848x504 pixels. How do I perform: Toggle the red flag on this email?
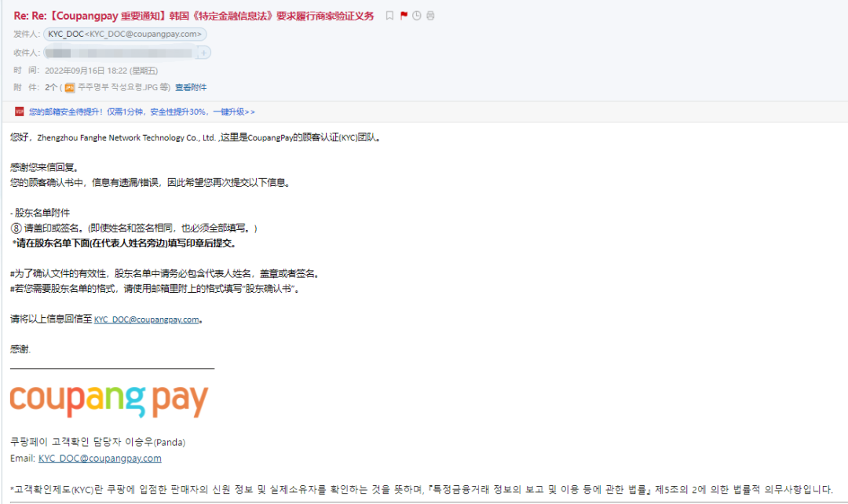[x=404, y=16]
